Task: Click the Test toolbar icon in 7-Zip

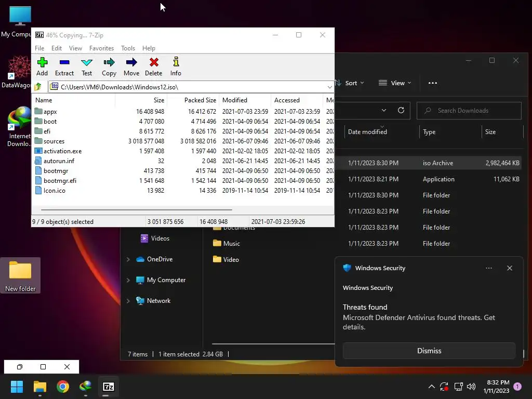Action: click(x=87, y=66)
